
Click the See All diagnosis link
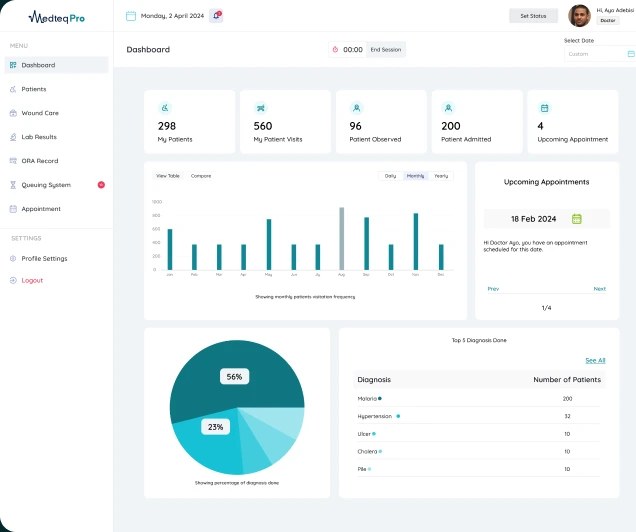click(595, 360)
